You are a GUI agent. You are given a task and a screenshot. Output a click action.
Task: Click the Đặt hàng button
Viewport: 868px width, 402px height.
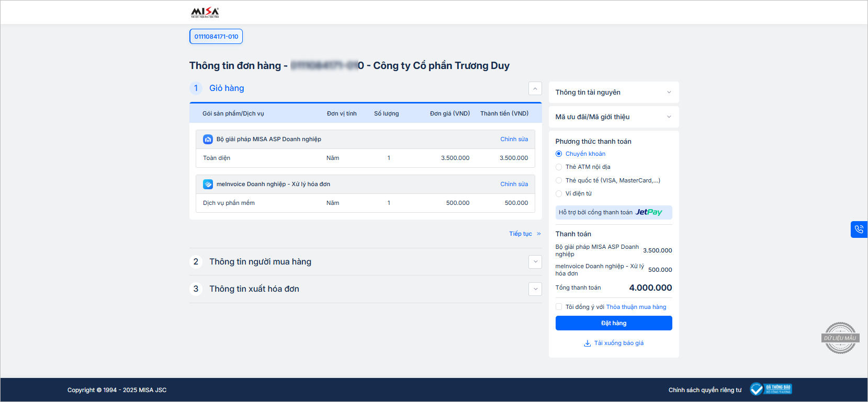tap(614, 323)
